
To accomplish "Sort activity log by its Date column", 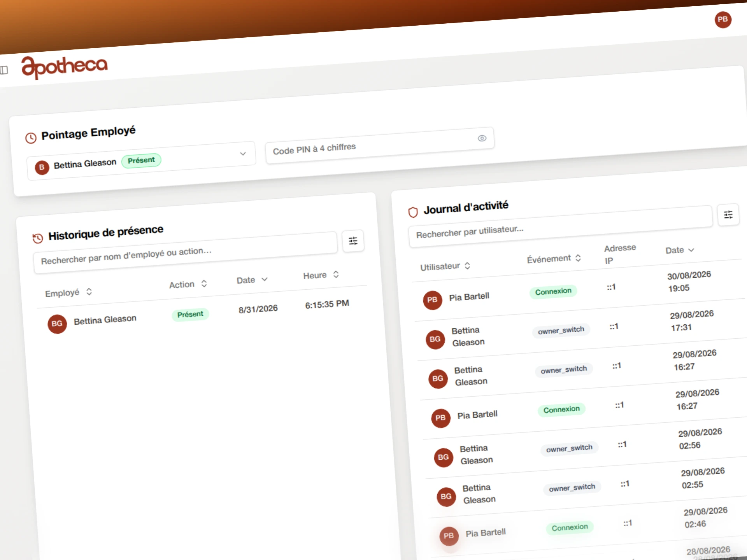I will [x=680, y=250].
